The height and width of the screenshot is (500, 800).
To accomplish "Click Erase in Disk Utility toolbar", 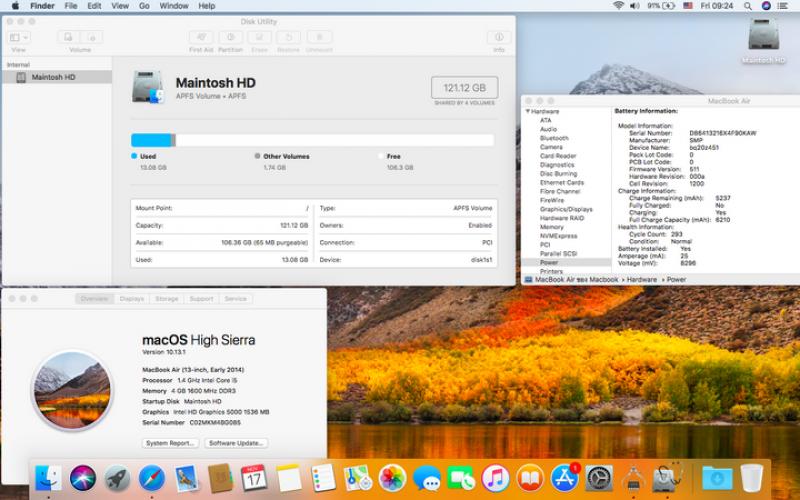I will coord(260,37).
